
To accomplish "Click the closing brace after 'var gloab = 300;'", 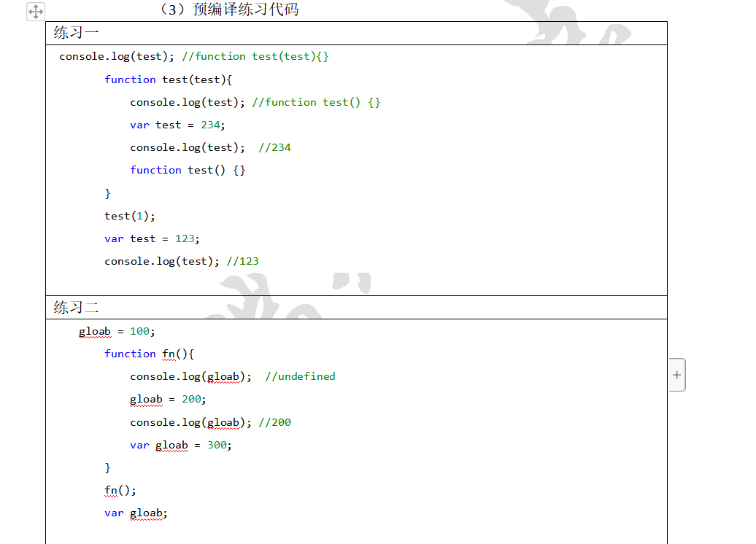I will pos(107,468).
